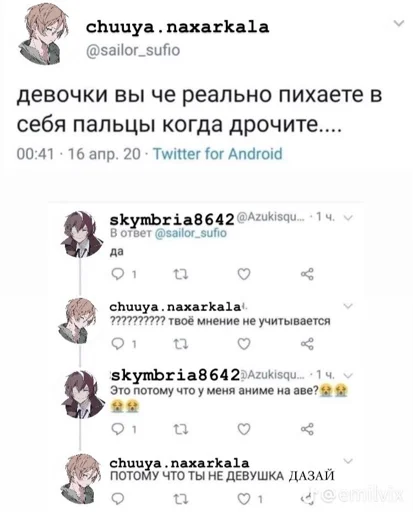Share the 'да' reply
This screenshot has width=413, height=512.
pyautogui.click(x=307, y=274)
